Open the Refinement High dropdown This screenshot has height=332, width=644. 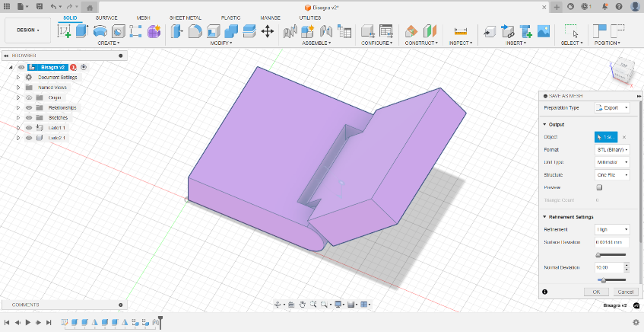tap(612, 229)
